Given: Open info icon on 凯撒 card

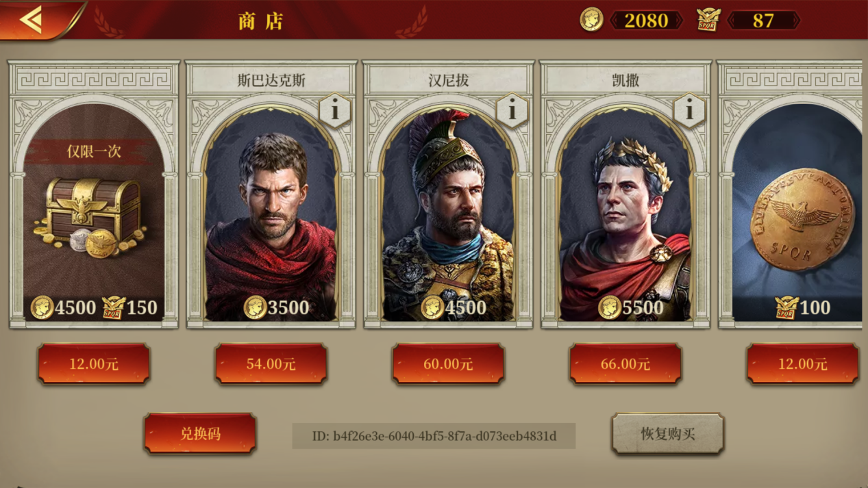Looking at the screenshot, I should coord(689,110).
